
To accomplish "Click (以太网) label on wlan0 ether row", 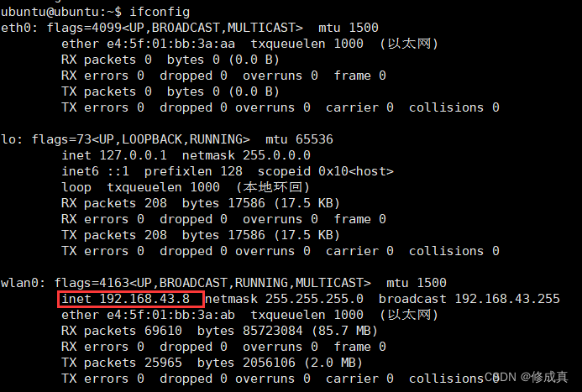I will [x=409, y=315].
